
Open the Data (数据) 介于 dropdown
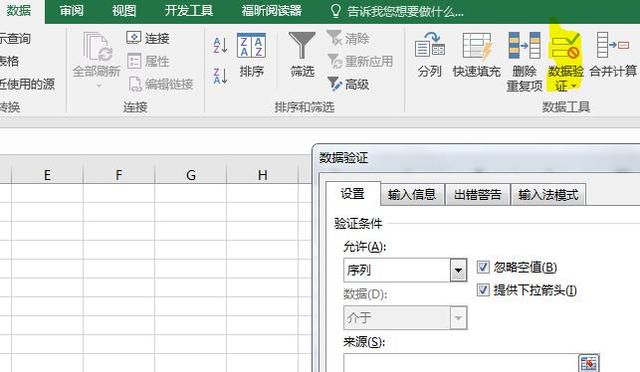458,318
